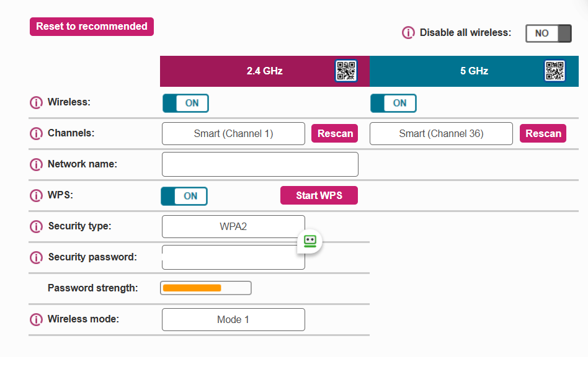Start WPS pairing
Screen dimensions: 588x372
(319, 195)
